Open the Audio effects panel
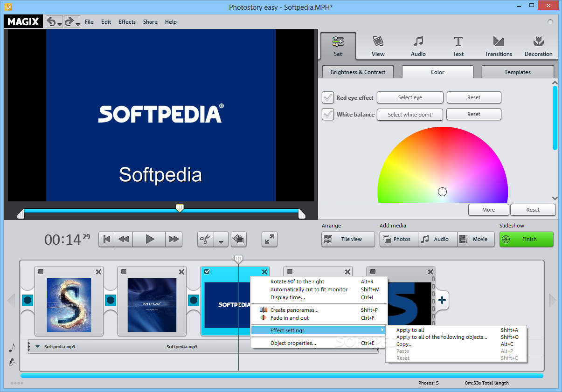 [418, 46]
